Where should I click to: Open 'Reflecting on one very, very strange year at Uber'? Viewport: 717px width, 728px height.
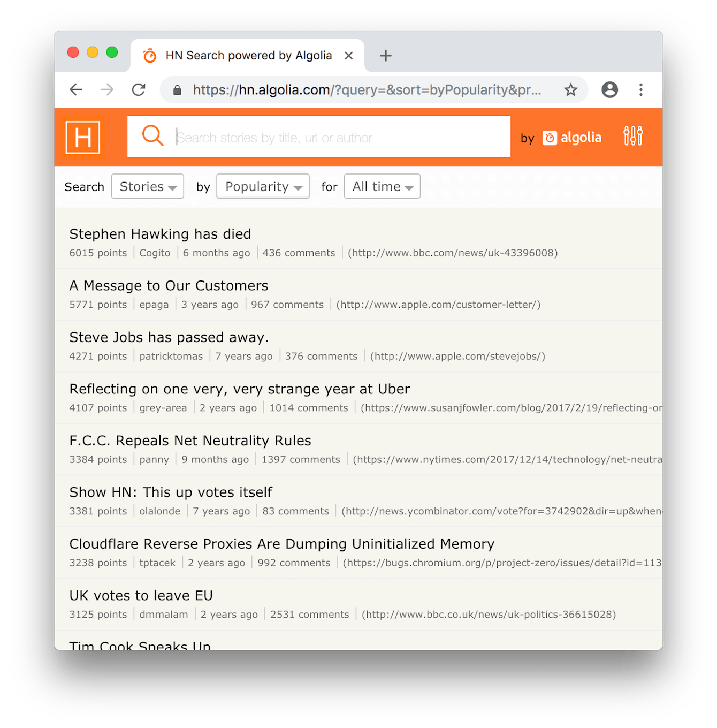click(x=240, y=389)
